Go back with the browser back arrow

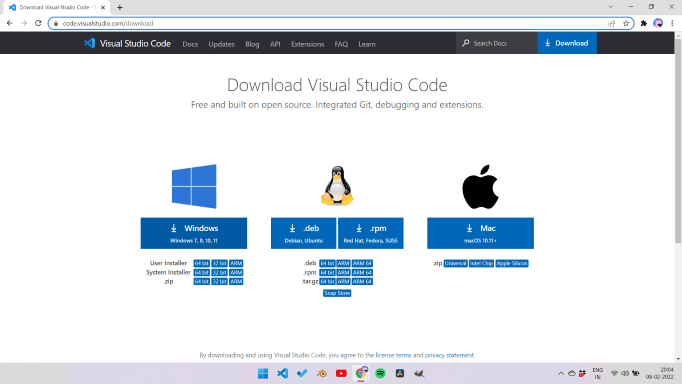[10, 23]
